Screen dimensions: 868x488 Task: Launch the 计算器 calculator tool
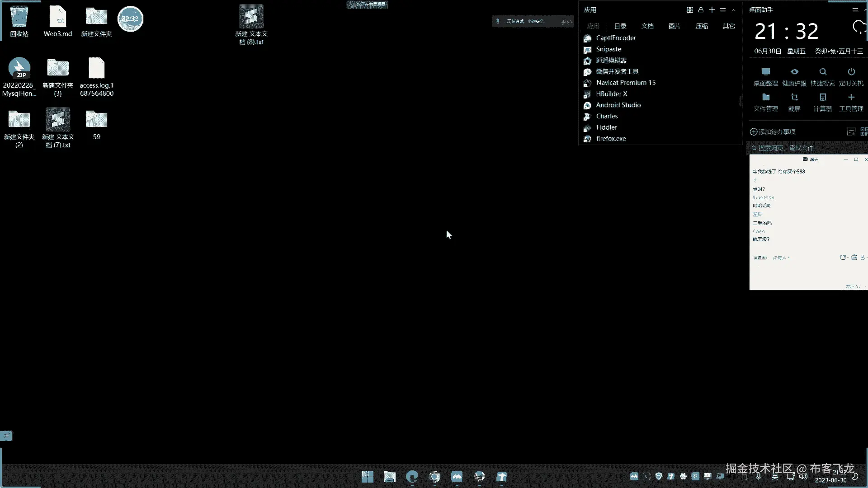tap(823, 98)
